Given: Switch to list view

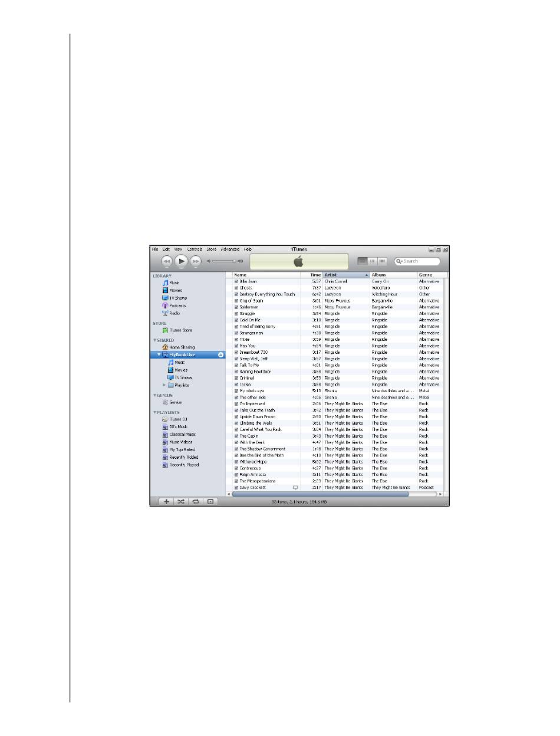Looking at the screenshot, I should 363,261.
